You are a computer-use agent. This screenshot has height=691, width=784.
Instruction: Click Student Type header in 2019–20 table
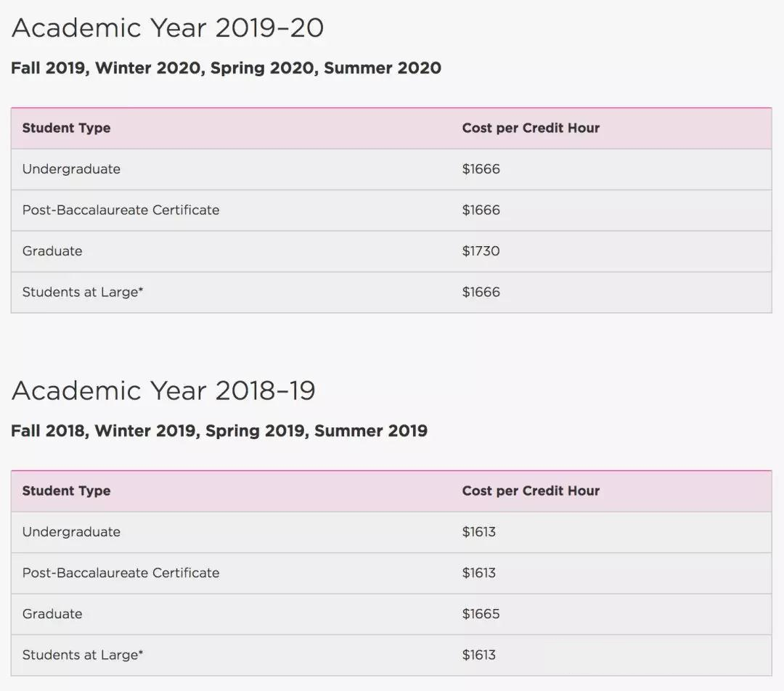tap(66, 128)
